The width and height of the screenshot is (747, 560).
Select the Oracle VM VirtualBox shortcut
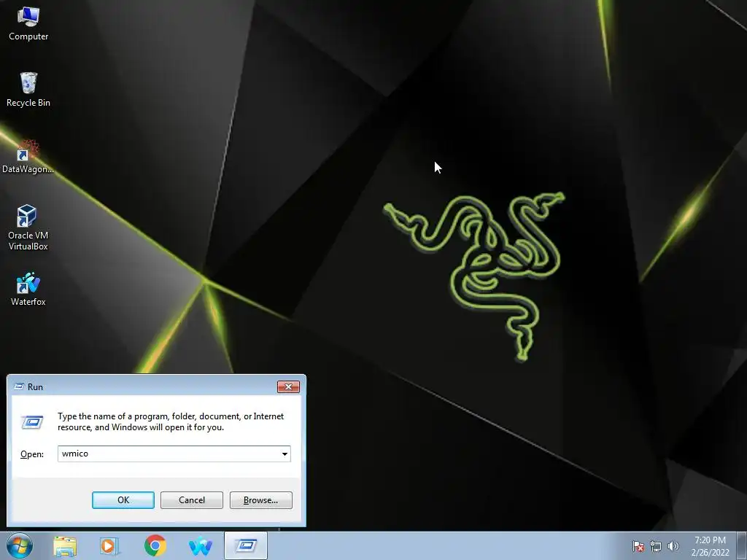click(28, 227)
